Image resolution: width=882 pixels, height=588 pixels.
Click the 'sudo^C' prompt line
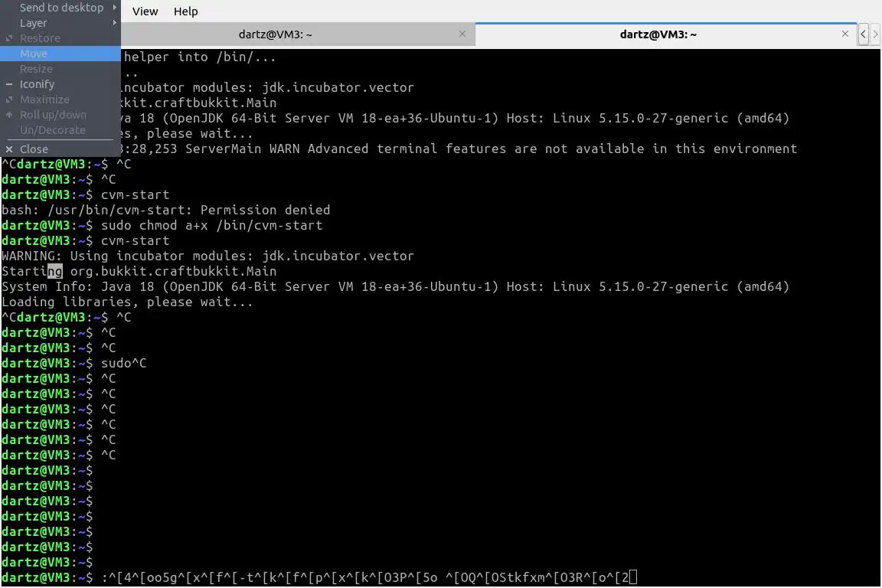(73, 363)
